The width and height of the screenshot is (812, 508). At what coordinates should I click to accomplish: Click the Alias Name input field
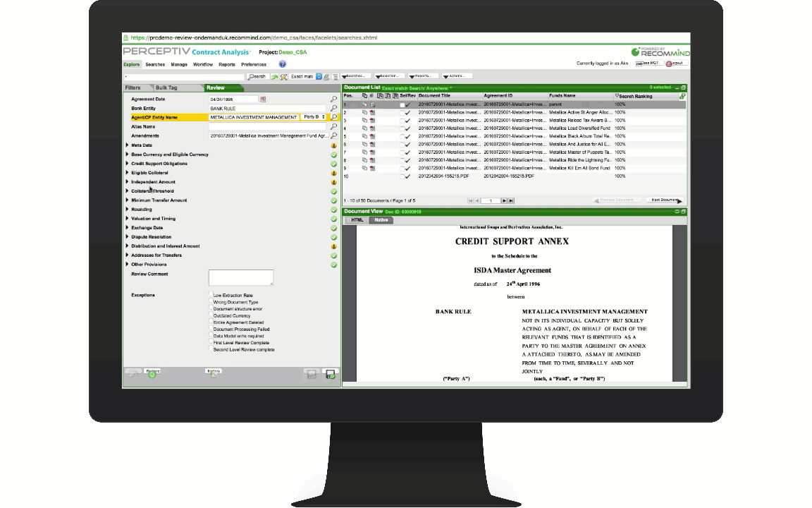(x=267, y=126)
